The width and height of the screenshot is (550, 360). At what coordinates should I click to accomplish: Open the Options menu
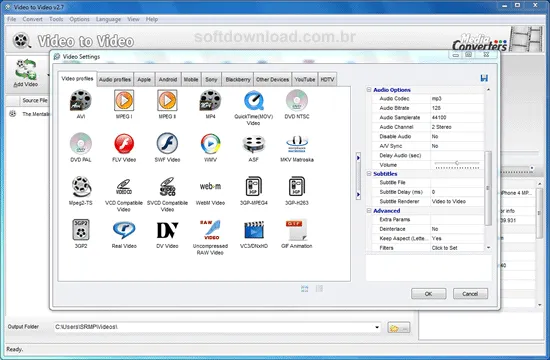tap(79, 19)
